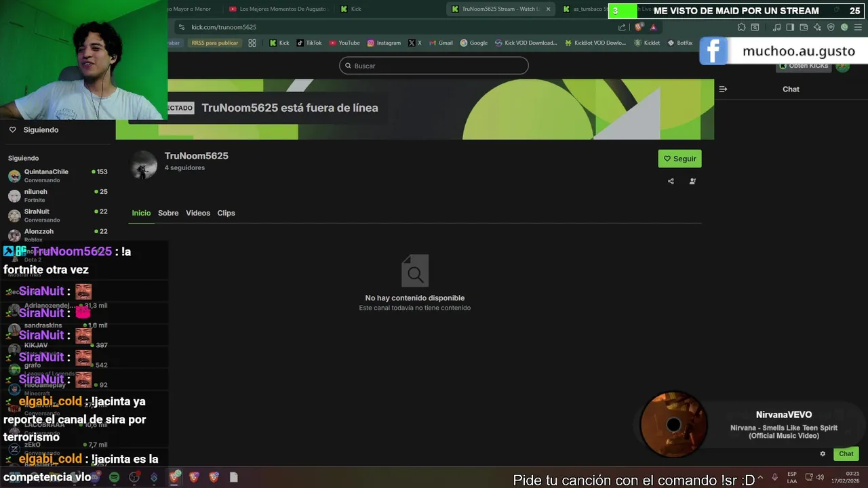The image size is (868, 488).
Task: Click the microphone system tray icon
Action: (x=774, y=477)
